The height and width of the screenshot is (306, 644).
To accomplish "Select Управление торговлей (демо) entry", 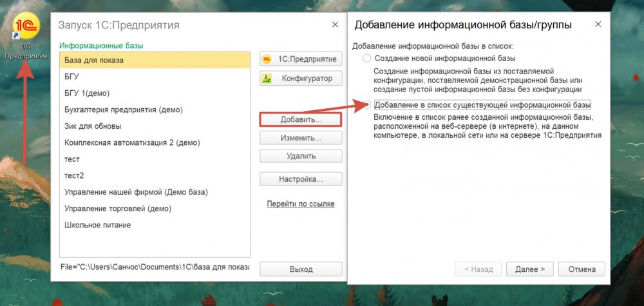I will [x=155, y=209].
